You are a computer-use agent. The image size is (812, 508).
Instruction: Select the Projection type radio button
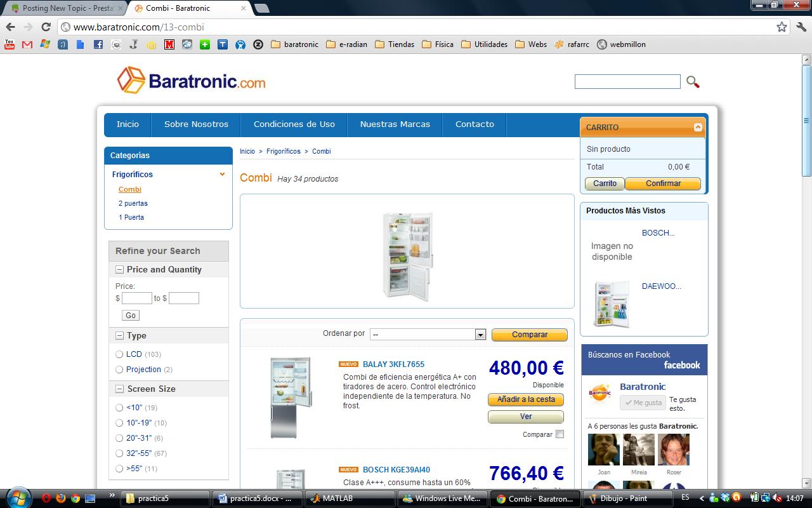click(x=119, y=370)
